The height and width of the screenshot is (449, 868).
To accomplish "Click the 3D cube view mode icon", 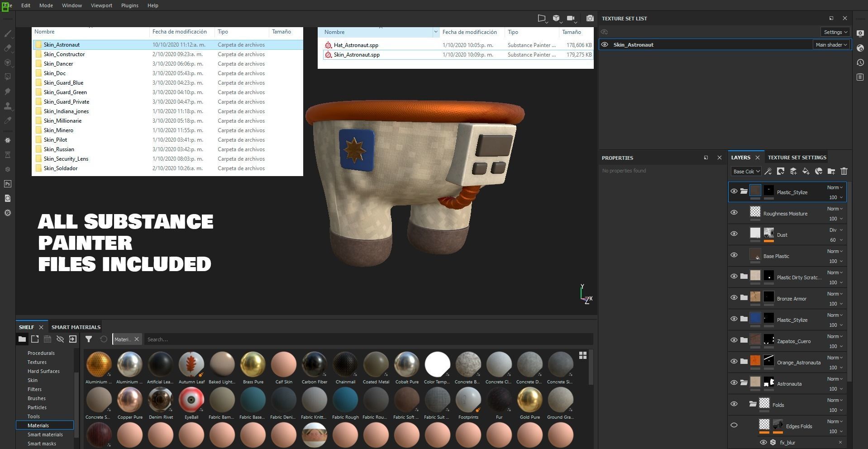I will [x=556, y=19].
